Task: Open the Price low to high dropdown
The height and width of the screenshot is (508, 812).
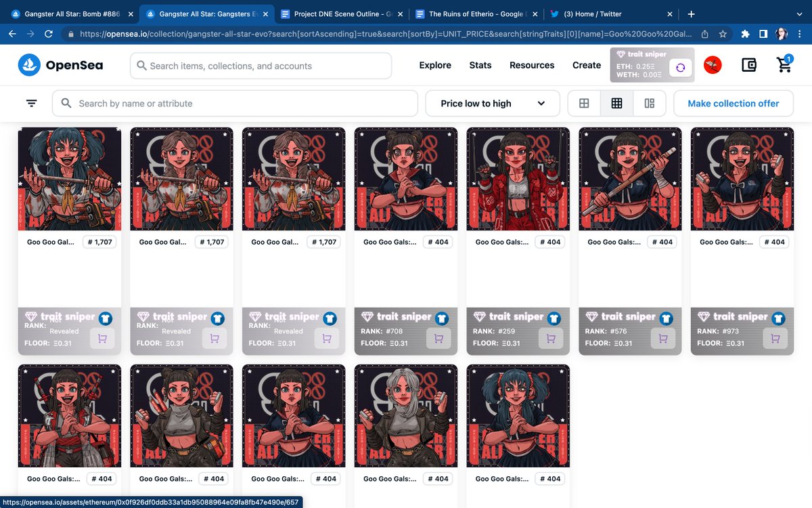Action: click(493, 103)
